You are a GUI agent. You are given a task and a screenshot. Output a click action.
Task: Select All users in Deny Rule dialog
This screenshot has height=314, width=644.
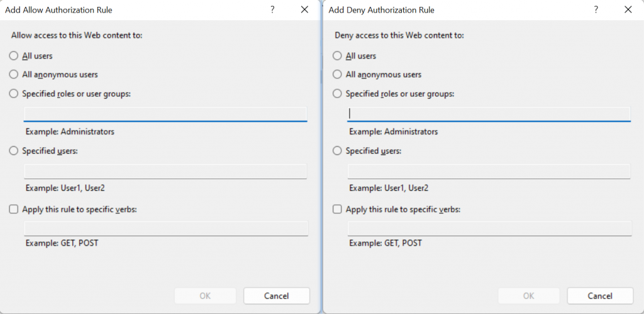(338, 56)
